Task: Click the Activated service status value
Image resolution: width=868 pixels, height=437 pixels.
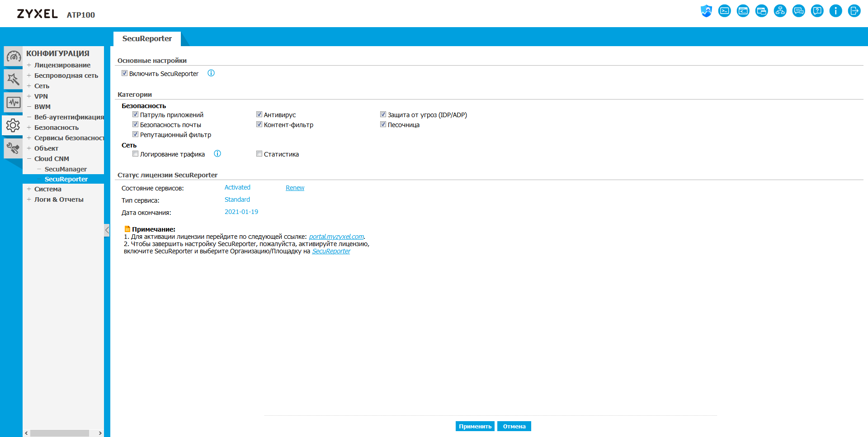Action: tap(237, 187)
